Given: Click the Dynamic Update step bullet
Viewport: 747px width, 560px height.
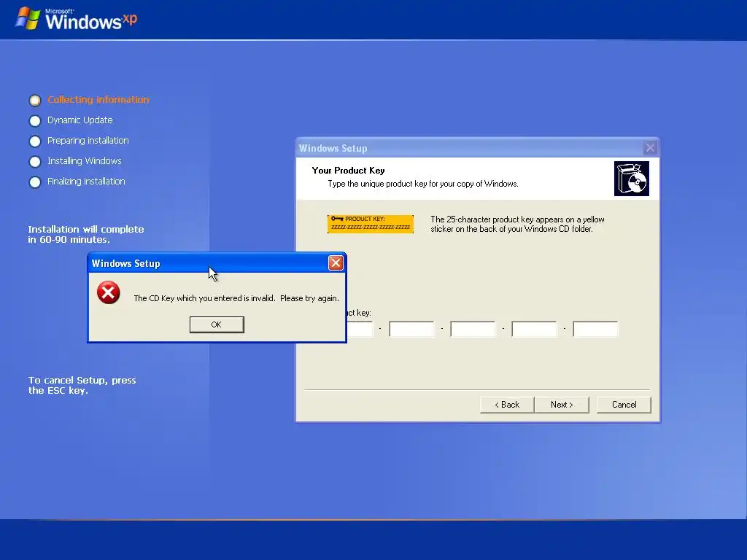Looking at the screenshot, I should tap(35, 121).
